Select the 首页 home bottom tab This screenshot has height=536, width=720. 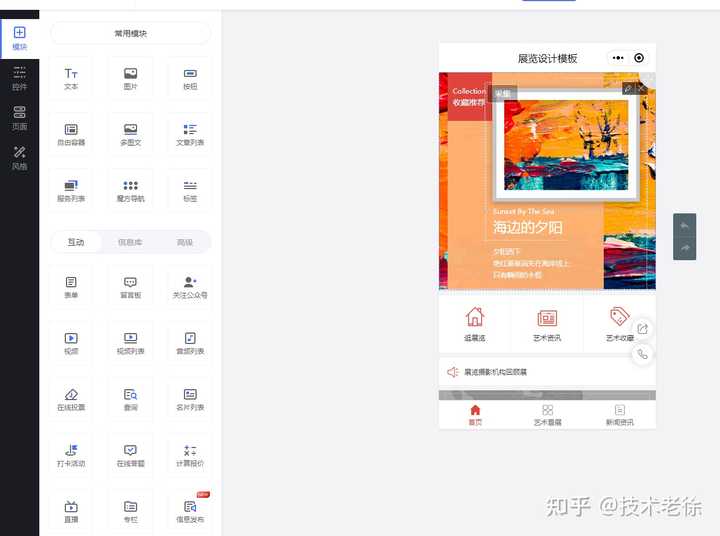[x=475, y=415]
